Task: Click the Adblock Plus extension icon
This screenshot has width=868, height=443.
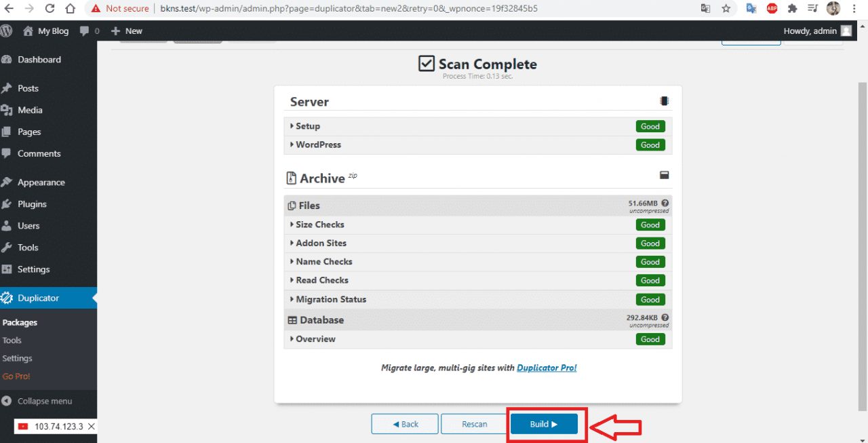Action: point(772,9)
